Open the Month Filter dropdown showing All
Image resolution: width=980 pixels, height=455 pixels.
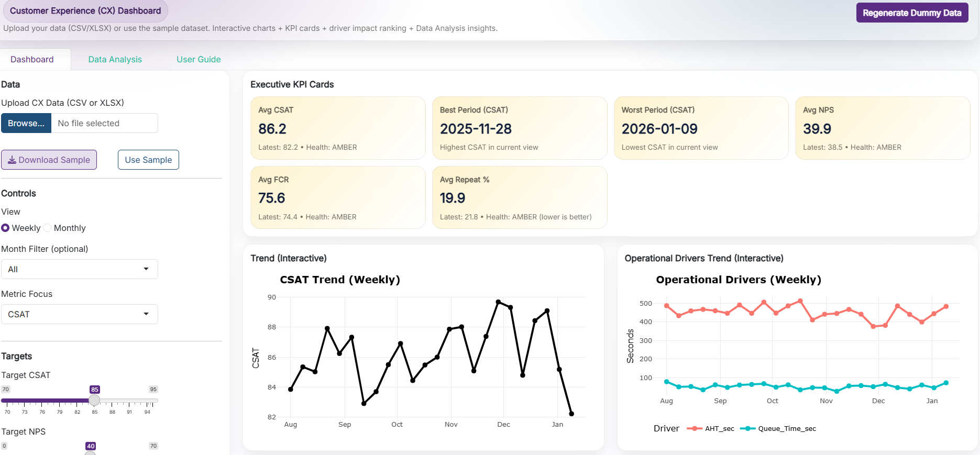tap(80, 269)
